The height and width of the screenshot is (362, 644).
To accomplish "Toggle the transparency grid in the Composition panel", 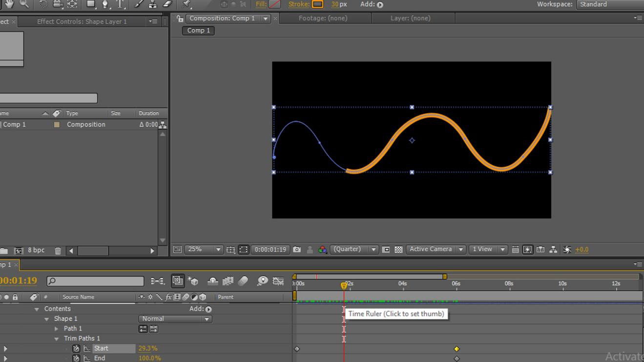I will click(x=398, y=249).
